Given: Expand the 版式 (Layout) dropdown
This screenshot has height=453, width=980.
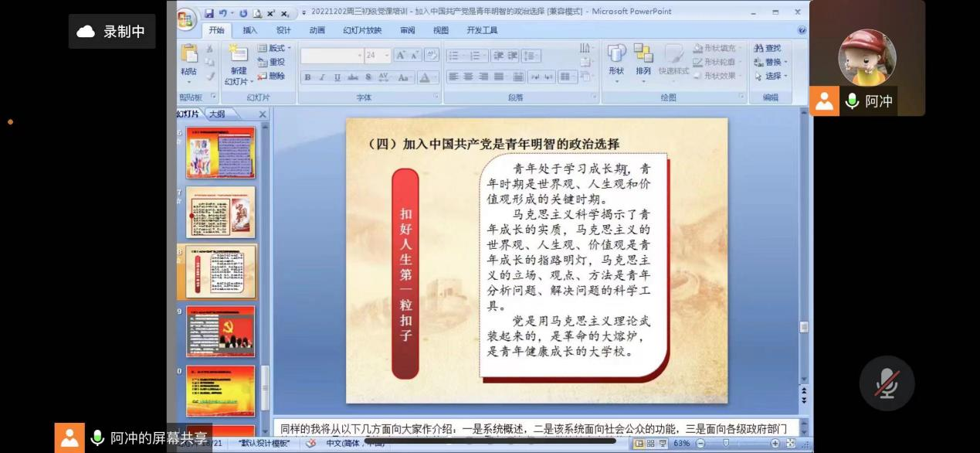Looking at the screenshot, I should pos(277,47).
